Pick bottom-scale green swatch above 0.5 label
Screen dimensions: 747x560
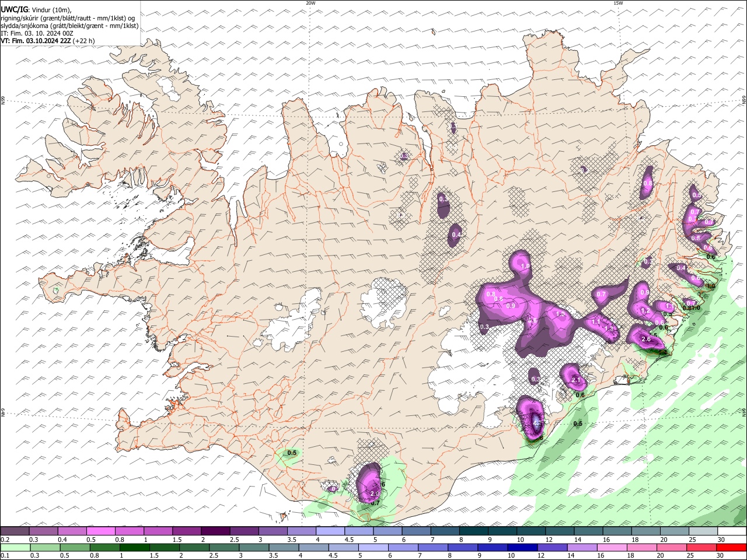(x=75, y=547)
